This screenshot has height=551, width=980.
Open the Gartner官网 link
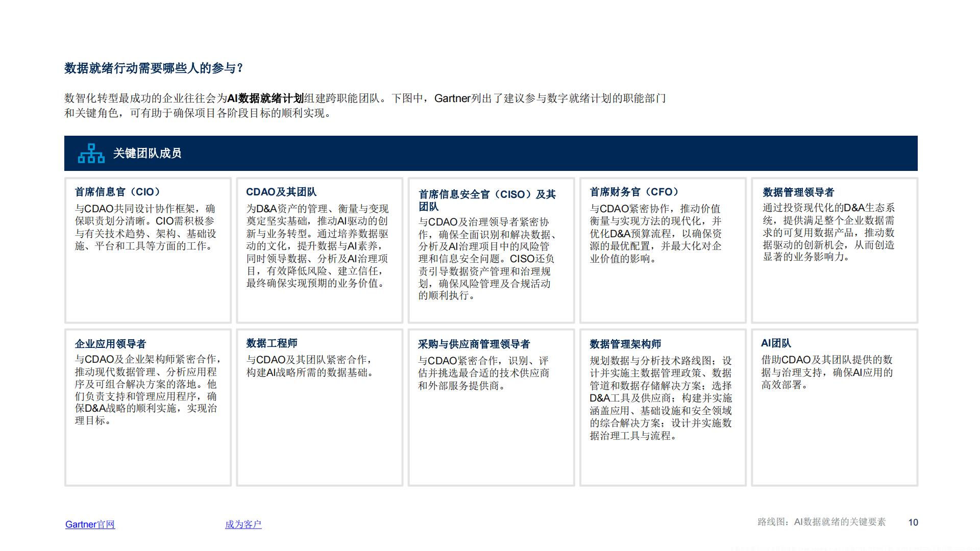point(90,524)
